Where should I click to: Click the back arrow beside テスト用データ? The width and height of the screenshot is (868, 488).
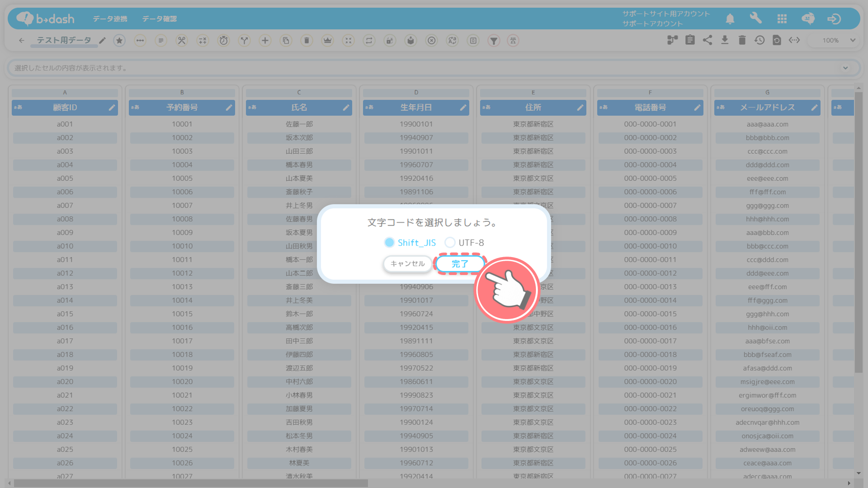click(x=22, y=40)
